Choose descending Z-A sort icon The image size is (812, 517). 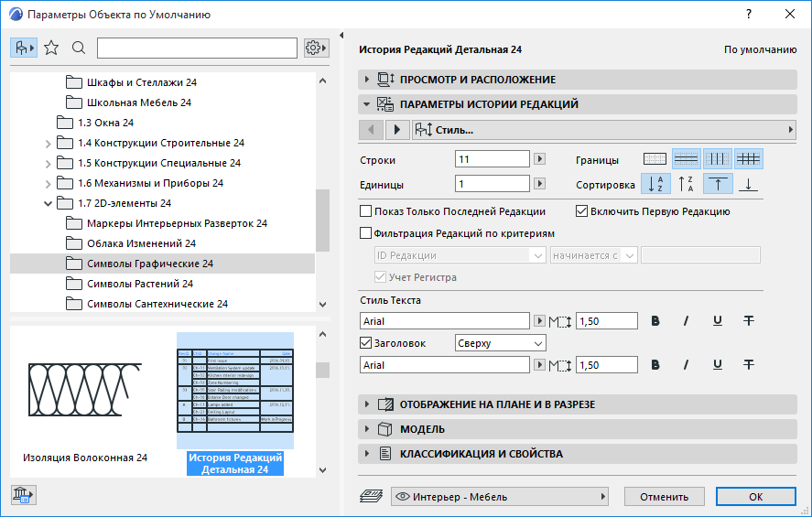pyautogui.click(x=687, y=184)
